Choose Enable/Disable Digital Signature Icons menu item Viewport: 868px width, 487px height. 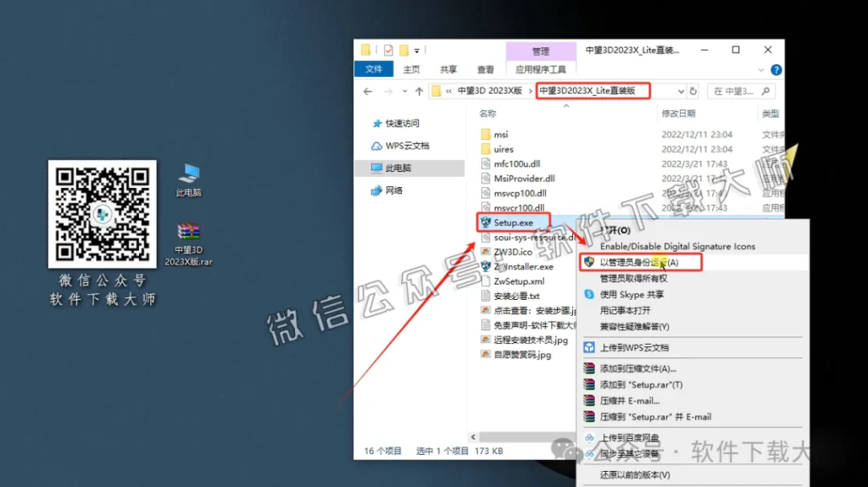[677, 246]
